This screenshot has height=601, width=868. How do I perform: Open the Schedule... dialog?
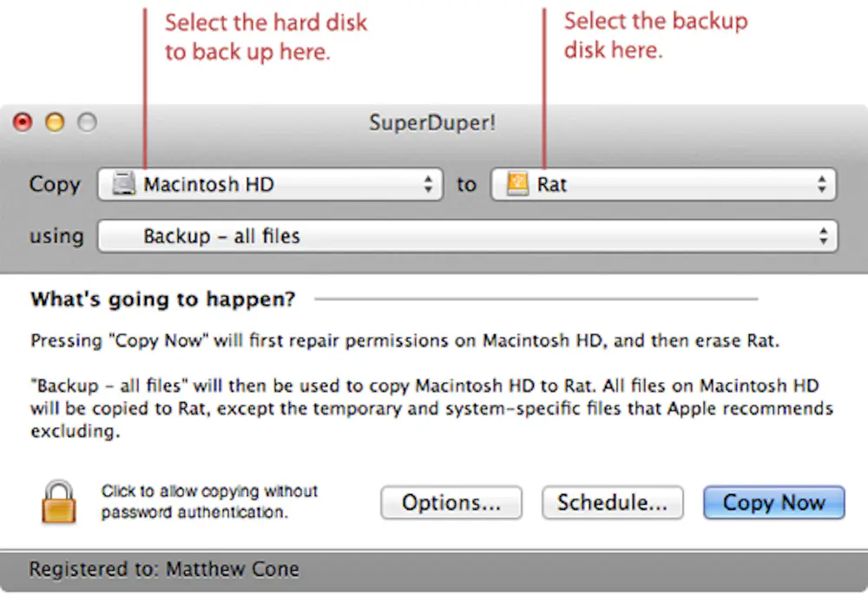pyautogui.click(x=612, y=502)
